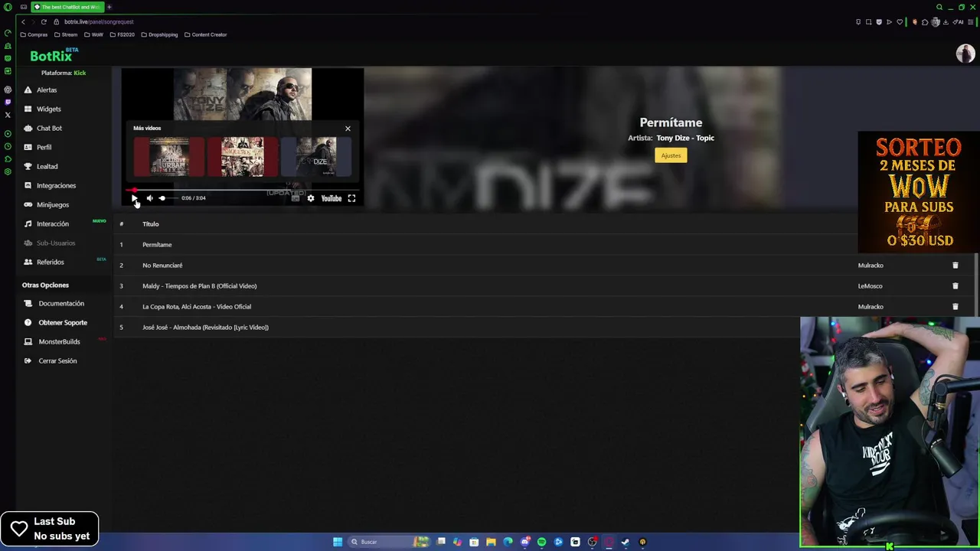This screenshot has width=980, height=551.
Task: Select the No Renunciaré song title
Action: tap(162, 266)
